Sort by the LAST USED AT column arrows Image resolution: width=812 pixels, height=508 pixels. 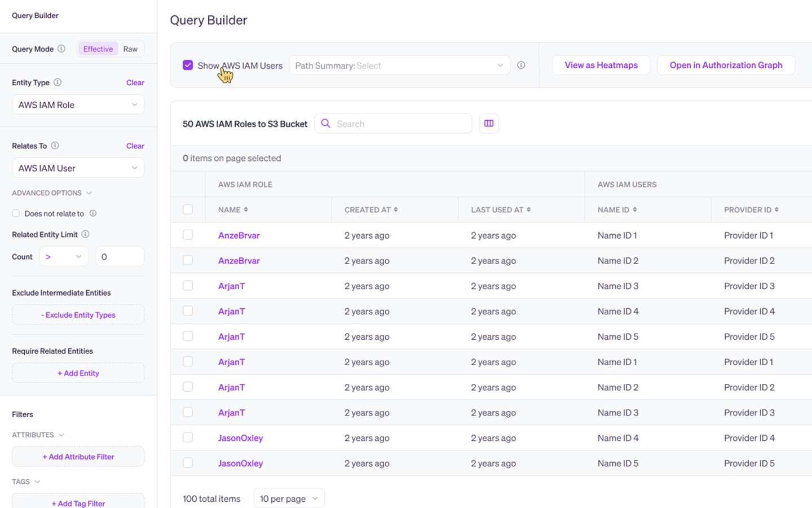pyautogui.click(x=528, y=209)
